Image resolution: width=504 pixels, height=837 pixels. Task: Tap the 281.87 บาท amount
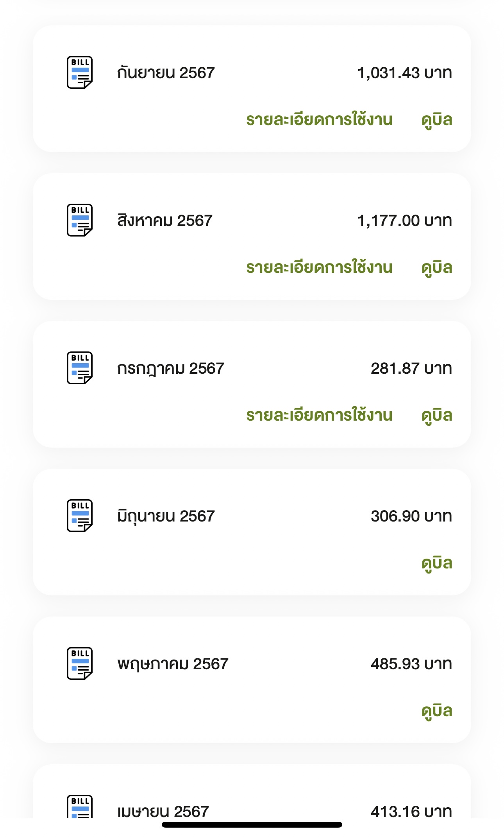pos(411,368)
